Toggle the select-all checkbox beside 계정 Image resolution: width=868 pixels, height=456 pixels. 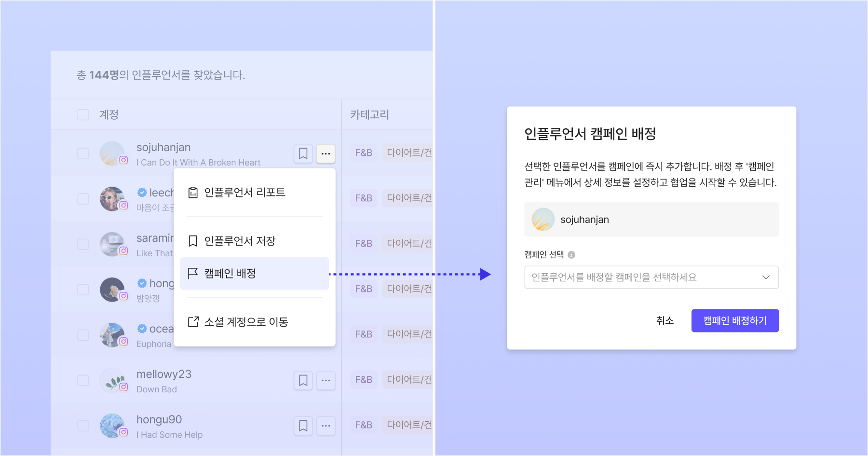83,114
